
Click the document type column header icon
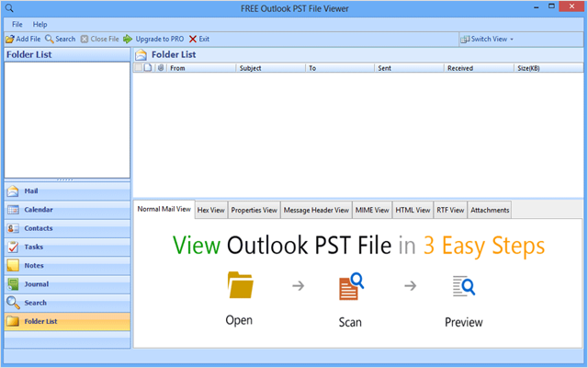pos(148,67)
